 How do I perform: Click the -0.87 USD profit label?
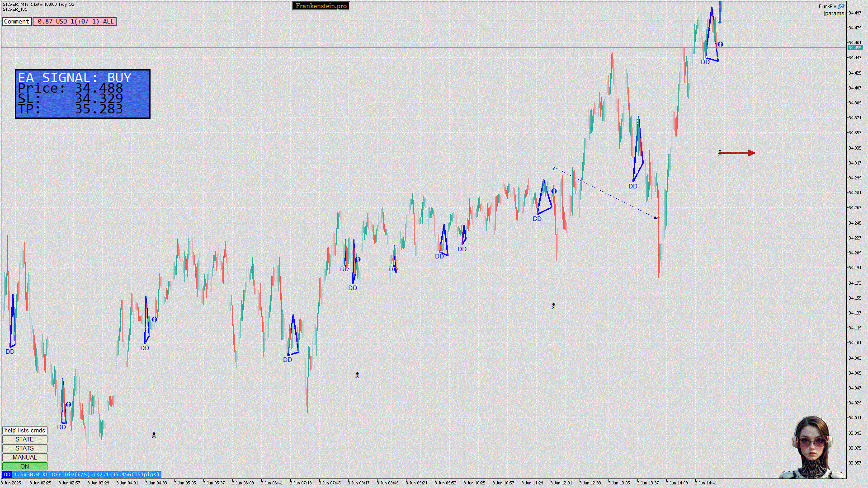pos(75,21)
